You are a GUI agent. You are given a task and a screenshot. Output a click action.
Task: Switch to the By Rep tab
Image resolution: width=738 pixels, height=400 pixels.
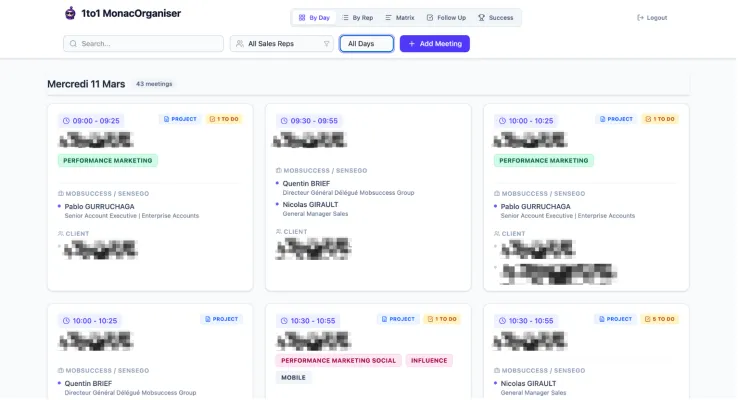pos(358,18)
